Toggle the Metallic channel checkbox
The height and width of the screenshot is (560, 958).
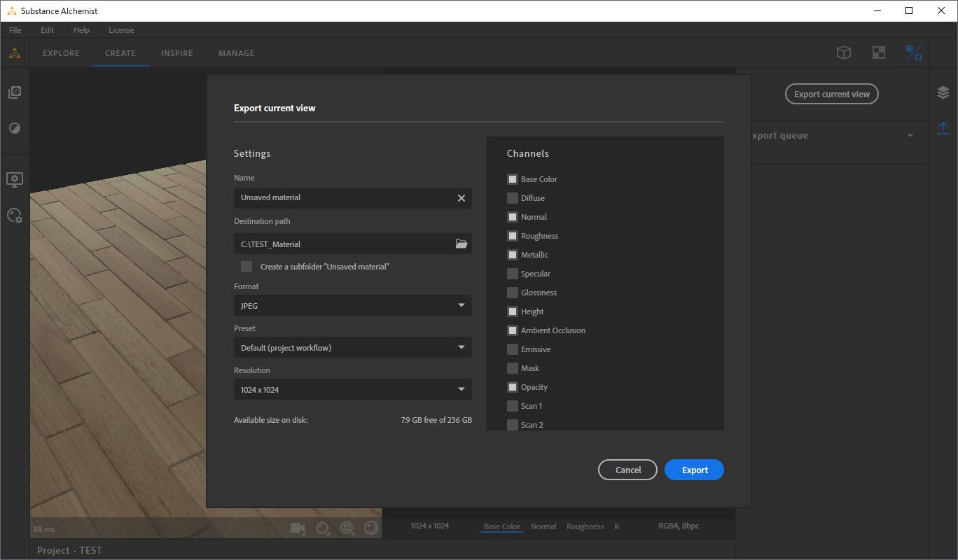[x=513, y=255]
